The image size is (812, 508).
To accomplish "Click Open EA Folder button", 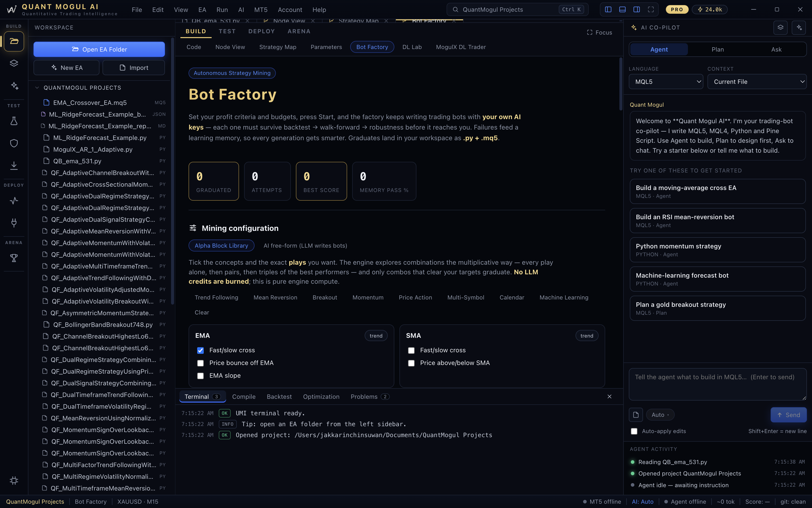I will click(99, 49).
